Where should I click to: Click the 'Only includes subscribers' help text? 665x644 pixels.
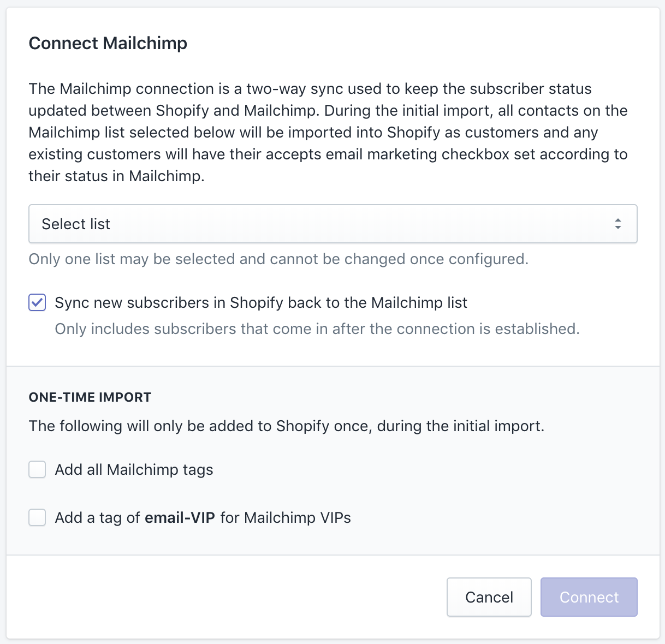317,329
